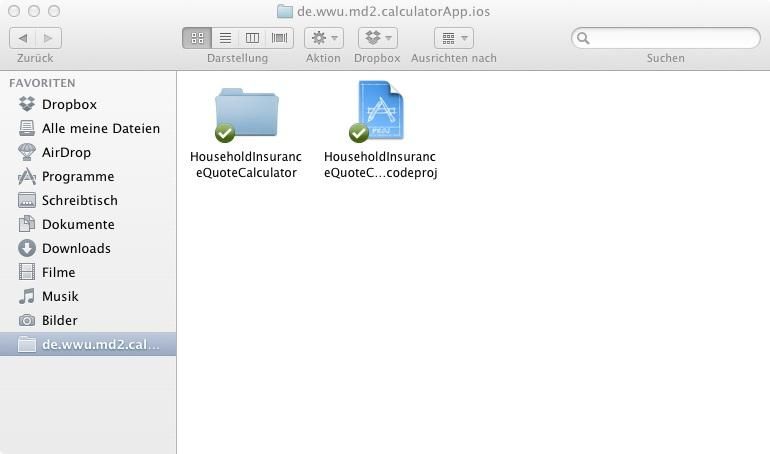The width and height of the screenshot is (770, 454).
Task: Select the de.wwu.md2.cal... sidebar folder
Action: pos(88,344)
